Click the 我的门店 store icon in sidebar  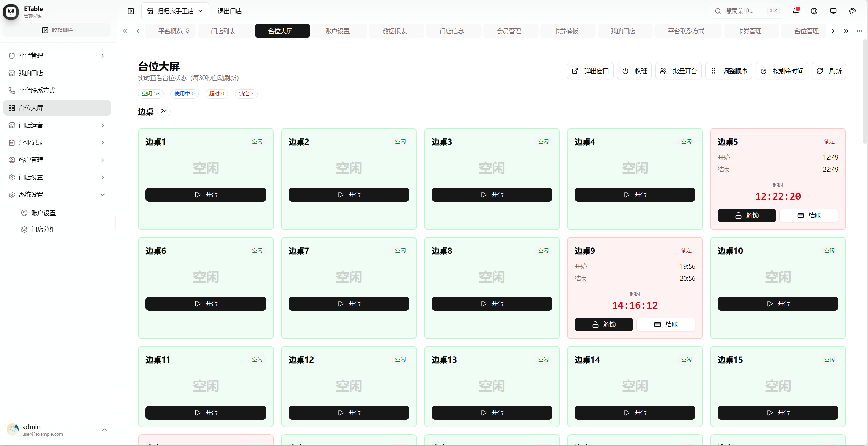coord(12,73)
